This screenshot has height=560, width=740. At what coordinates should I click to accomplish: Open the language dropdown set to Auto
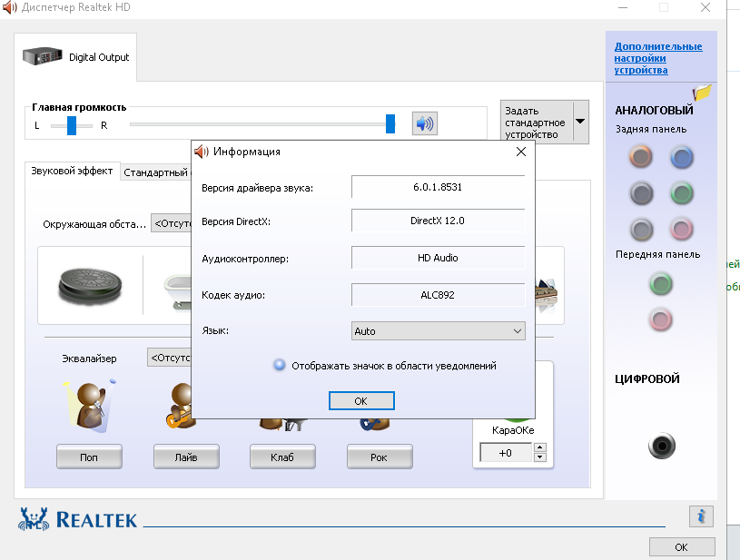[x=438, y=331]
